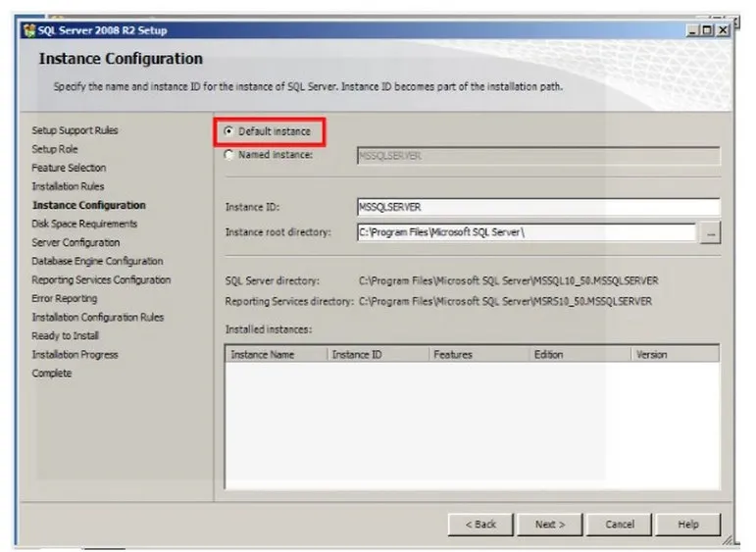
Task: Cancel the SQL Server setup
Action: coord(619,524)
